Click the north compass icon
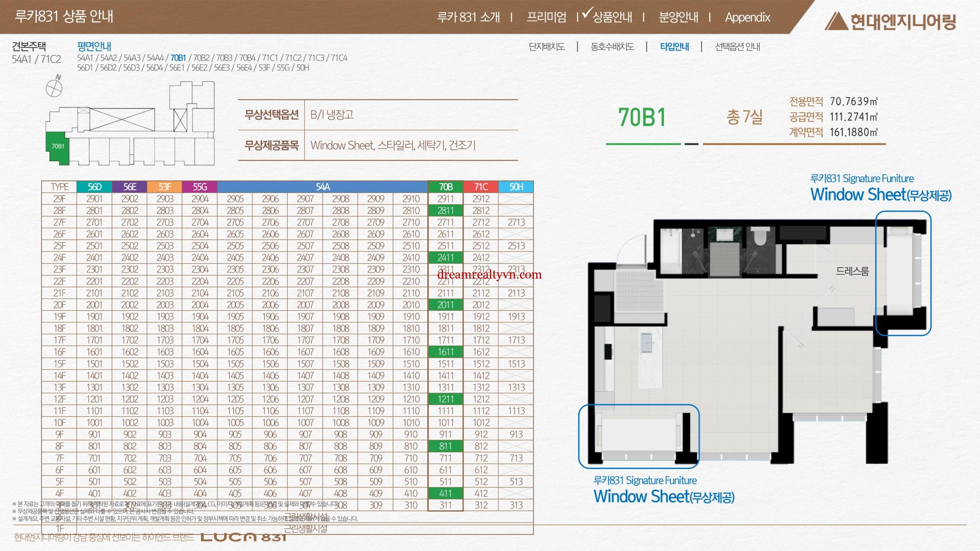This screenshot has height=551, width=980. pyautogui.click(x=54, y=88)
